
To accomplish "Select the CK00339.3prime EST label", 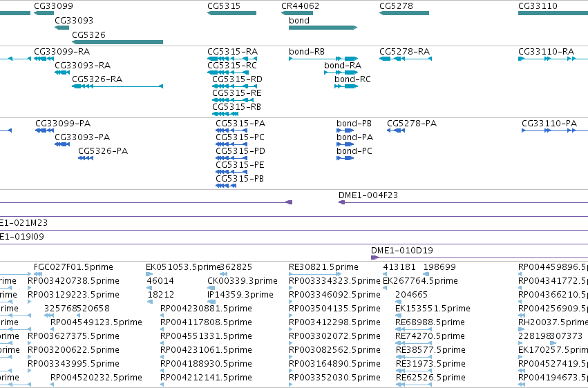I will pyautogui.click(x=243, y=281).
